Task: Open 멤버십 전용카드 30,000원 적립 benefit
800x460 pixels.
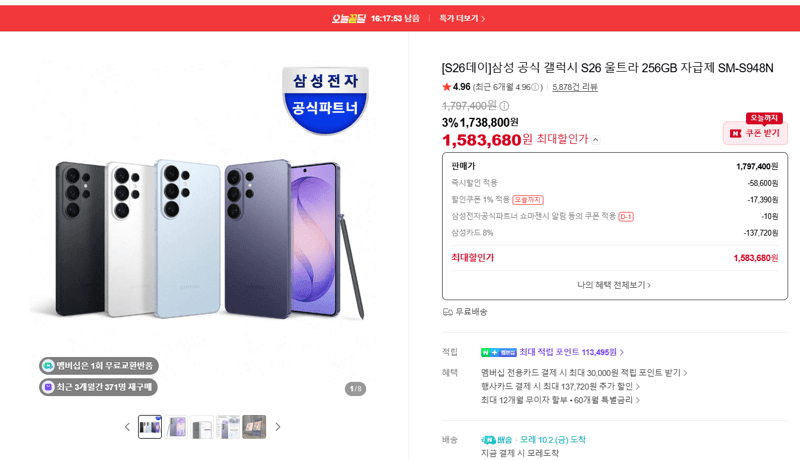Action: tap(584, 373)
